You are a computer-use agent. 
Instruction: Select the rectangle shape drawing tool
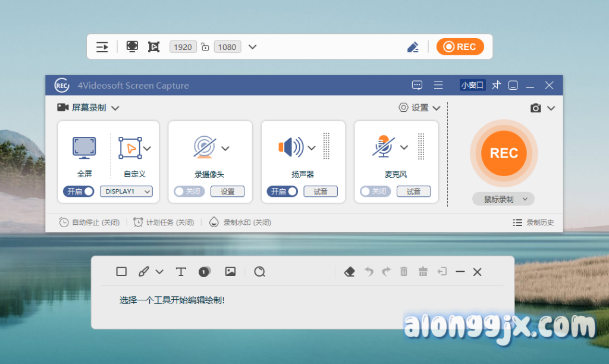[x=121, y=272]
